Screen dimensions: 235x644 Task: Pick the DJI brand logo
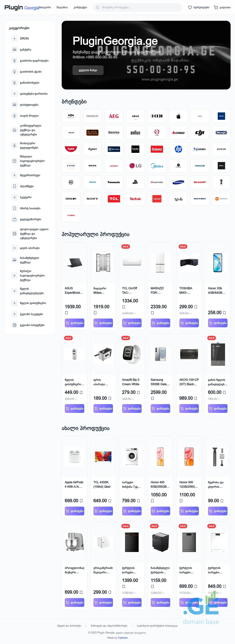point(200,133)
